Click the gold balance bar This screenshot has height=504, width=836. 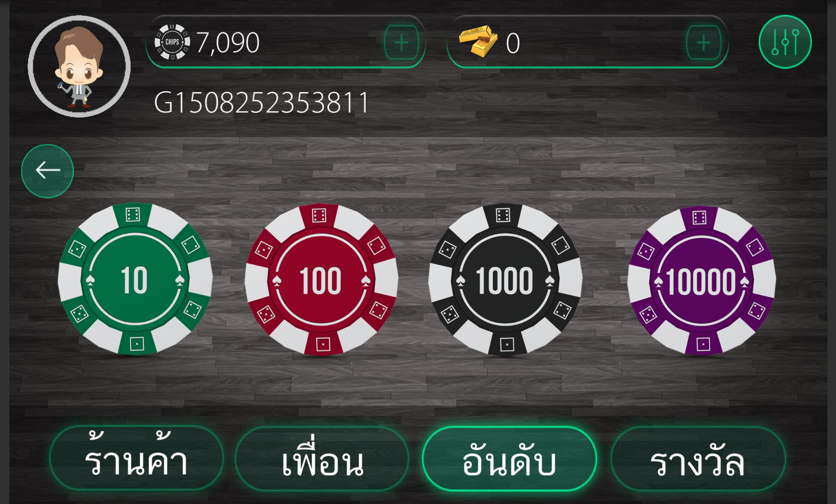587,42
